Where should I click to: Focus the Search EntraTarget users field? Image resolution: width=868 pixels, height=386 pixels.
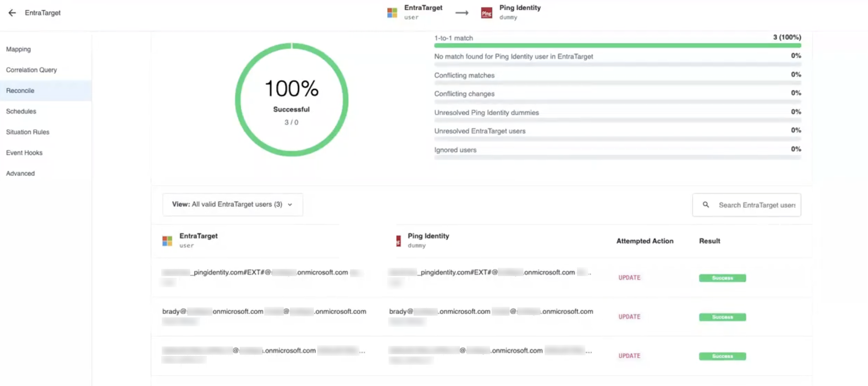click(x=747, y=205)
